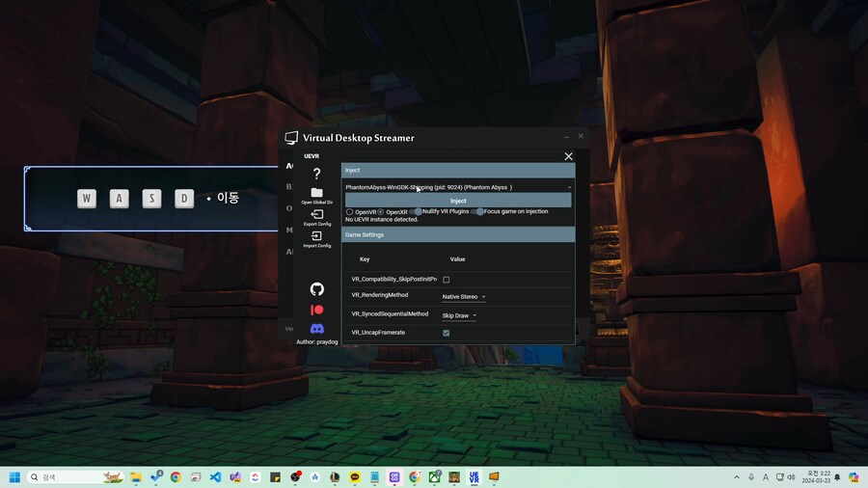The height and width of the screenshot is (488, 868).
Task: Uncheck the VR_UncapFramerate checkbox
Action: [x=446, y=333]
